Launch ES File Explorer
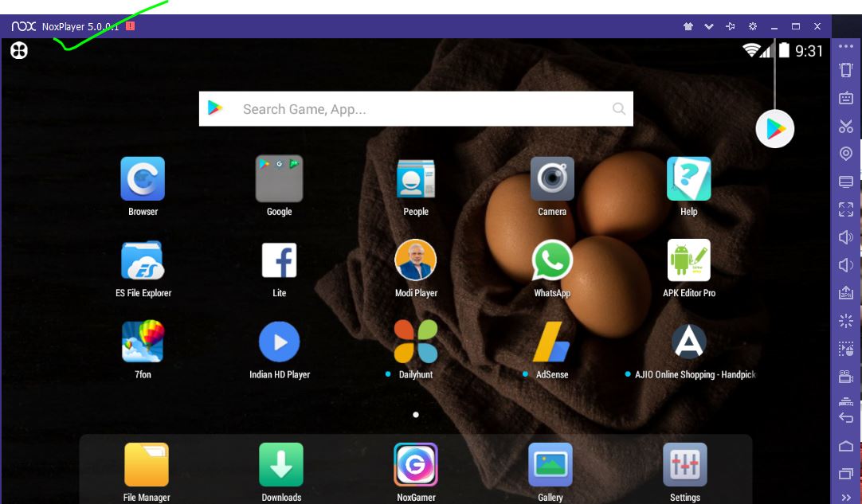 pyautogui.click(x=143, y=260)
